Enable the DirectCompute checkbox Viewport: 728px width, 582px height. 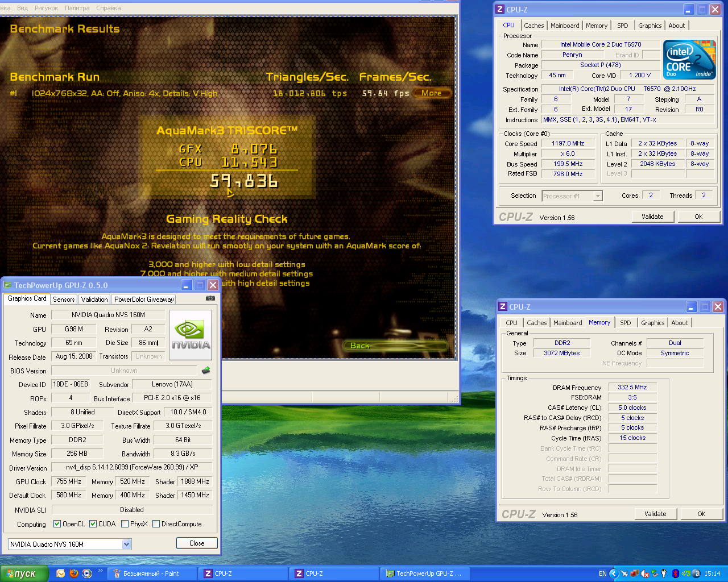pos(156,524)
